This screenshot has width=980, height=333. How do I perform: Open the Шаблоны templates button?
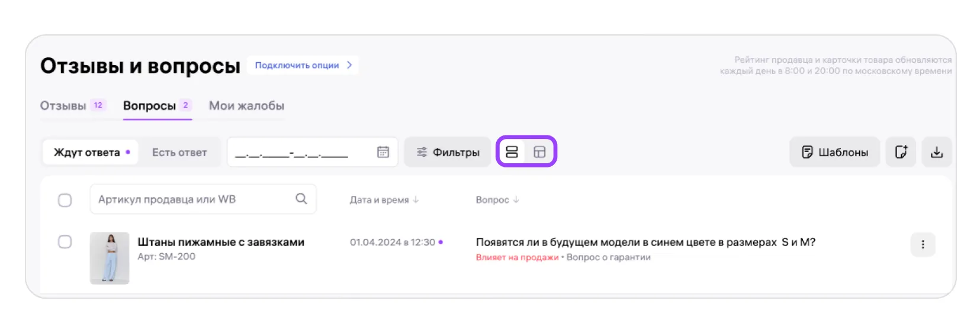pyautogui.click(x=834, y=152)
